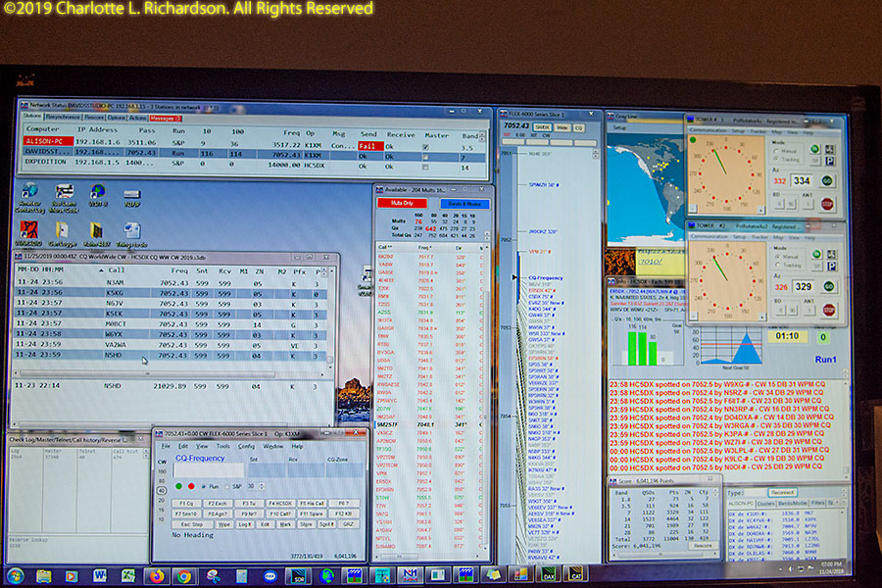This screenshot has width=882, height=588.
Task: Click the red Mults Only button
Action: [400, 202]
